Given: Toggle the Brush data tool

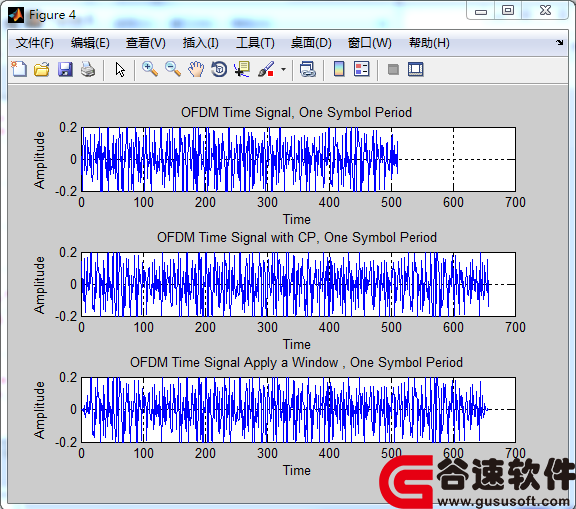Looking at the screenshot, I should click(266, 69).
